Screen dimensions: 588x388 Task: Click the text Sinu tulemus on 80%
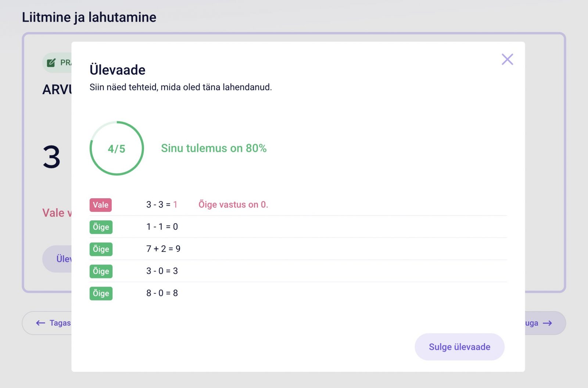tap(214, 148)
